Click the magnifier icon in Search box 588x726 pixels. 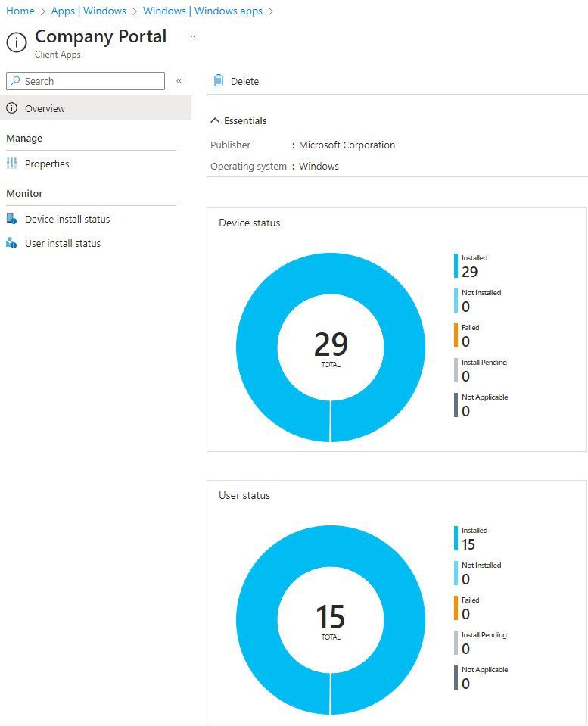coord(16,81)
